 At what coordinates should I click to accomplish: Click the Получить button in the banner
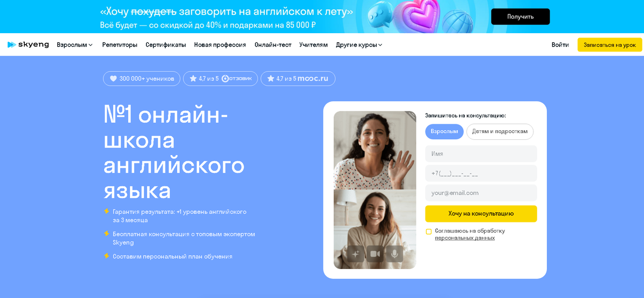(x=521, y=17)
